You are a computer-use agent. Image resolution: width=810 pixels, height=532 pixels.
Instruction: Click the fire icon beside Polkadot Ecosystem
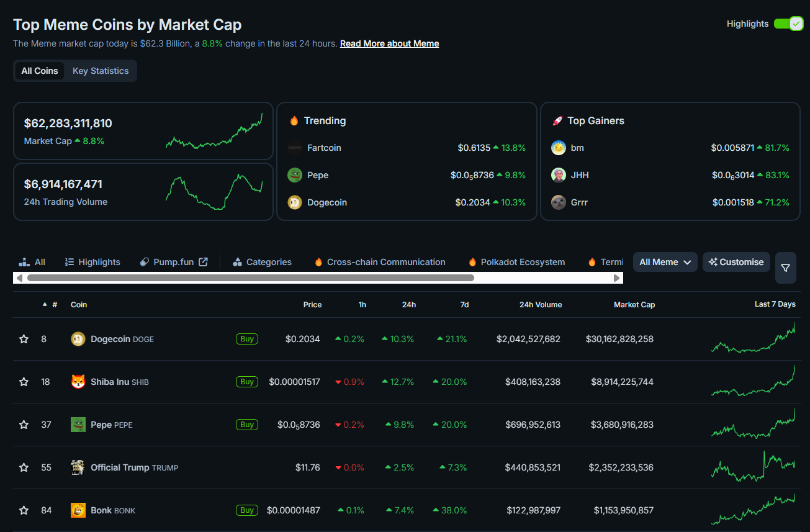[472, 262]
